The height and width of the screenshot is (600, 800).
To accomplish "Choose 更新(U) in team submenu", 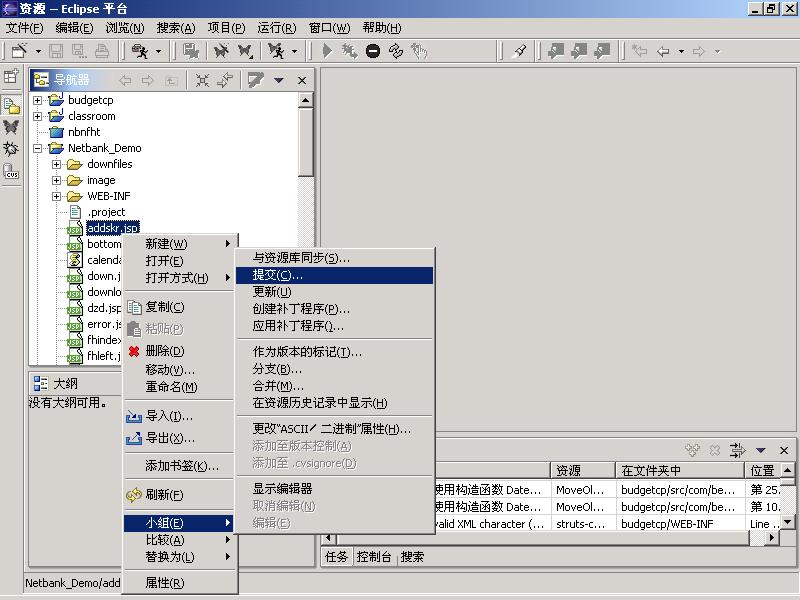I will coord(334,292).
